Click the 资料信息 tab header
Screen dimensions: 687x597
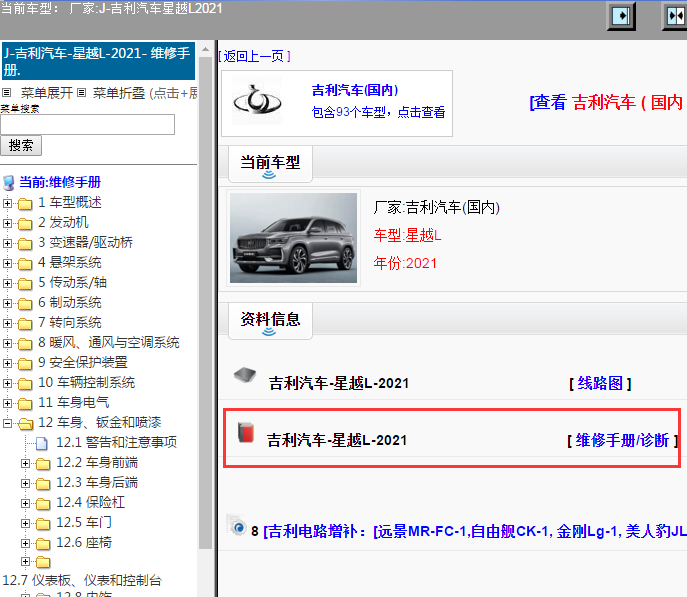tap(270, 321)
